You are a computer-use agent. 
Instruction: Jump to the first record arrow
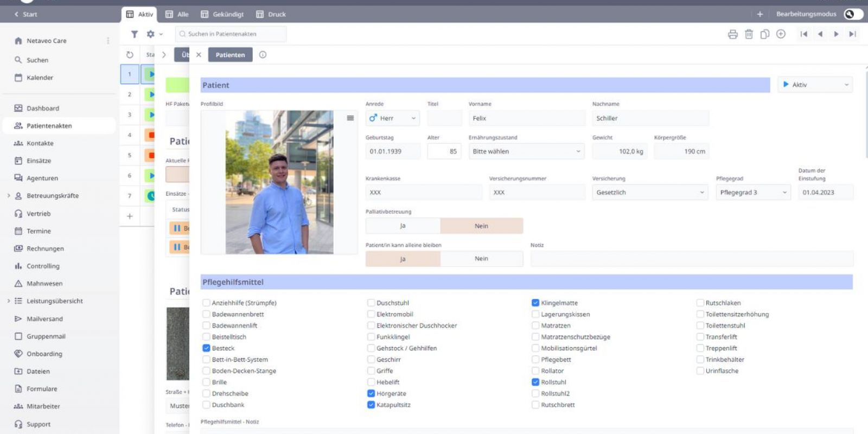[x=803, y=34]
